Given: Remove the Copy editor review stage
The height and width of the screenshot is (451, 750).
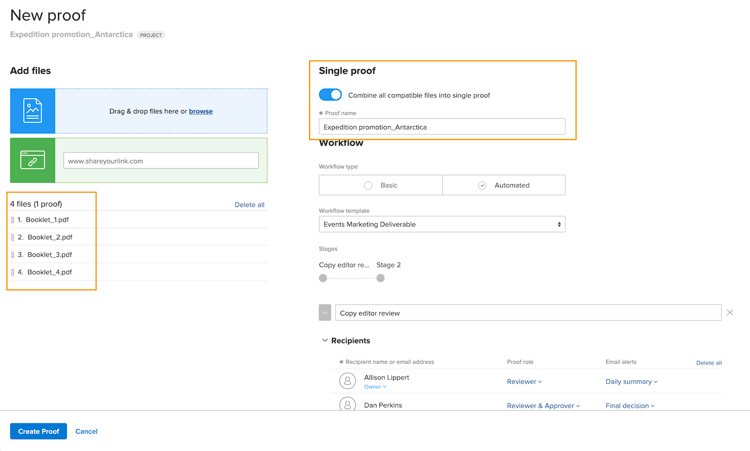Looking at the screenshot, I should tap(730, 313).
